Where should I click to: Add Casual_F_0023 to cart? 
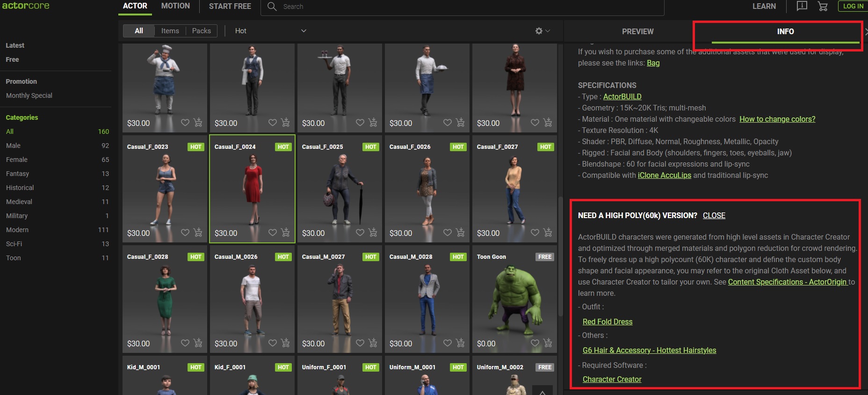point(198,232)
